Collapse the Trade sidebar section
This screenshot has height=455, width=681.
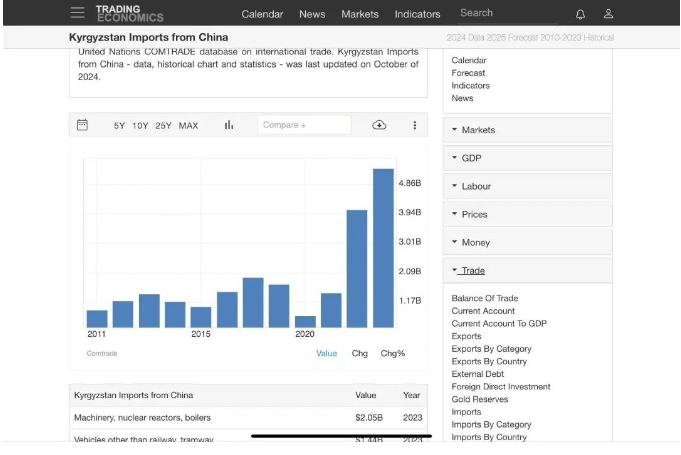pos(528,270)
